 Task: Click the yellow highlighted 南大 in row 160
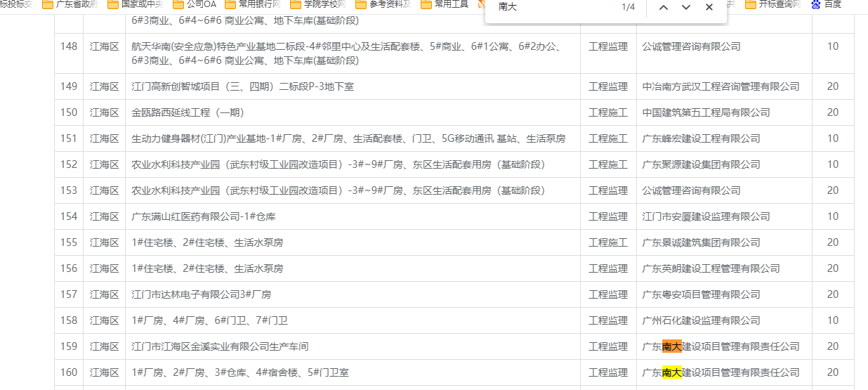(671, 372)
